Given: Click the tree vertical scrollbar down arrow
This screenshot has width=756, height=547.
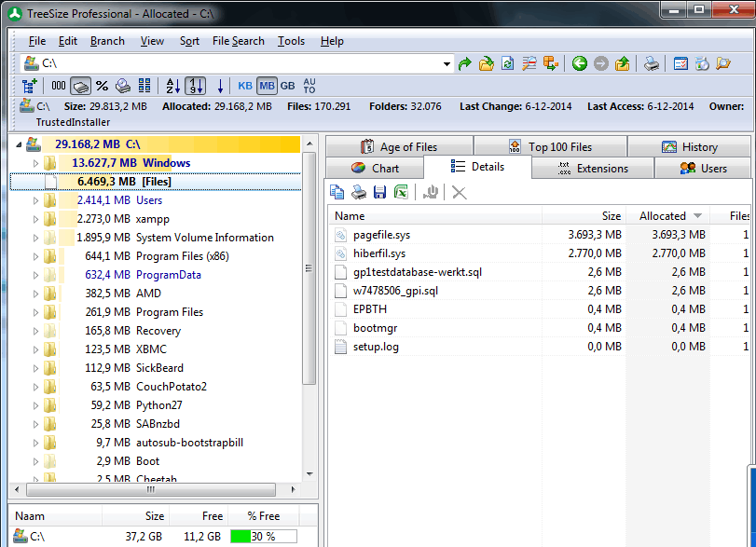Looking at the screenshot, I should (309, 474).
